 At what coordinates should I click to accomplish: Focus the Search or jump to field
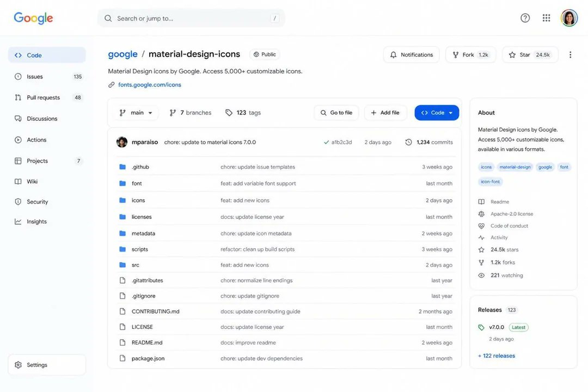[x=191, y=19]
